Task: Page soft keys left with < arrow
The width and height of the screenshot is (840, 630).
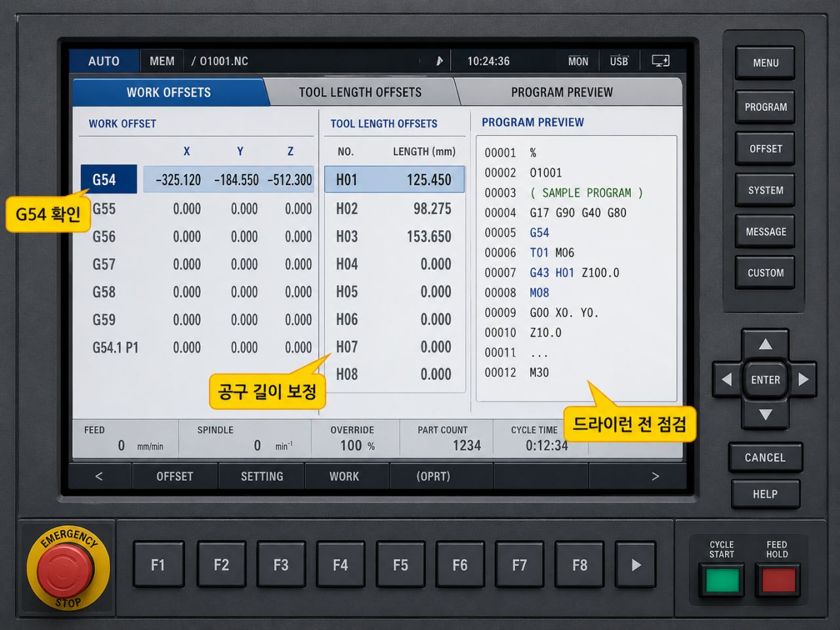Action: 99,476
